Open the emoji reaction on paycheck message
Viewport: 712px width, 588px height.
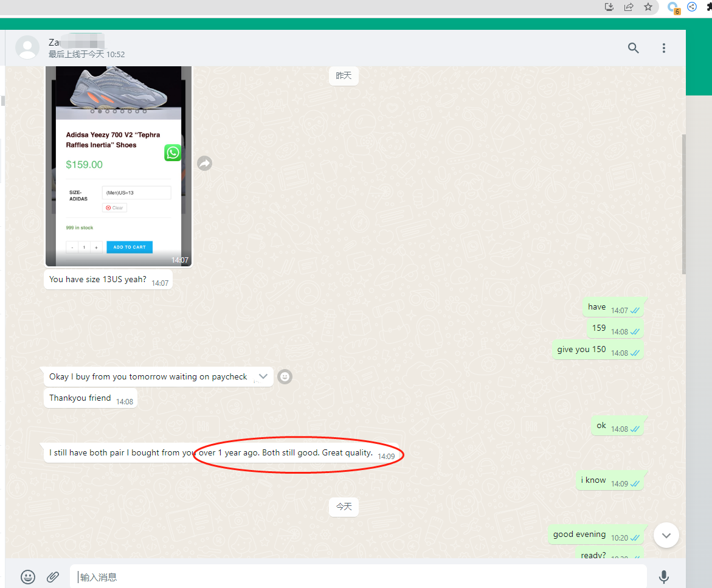[x=285, y=377]
